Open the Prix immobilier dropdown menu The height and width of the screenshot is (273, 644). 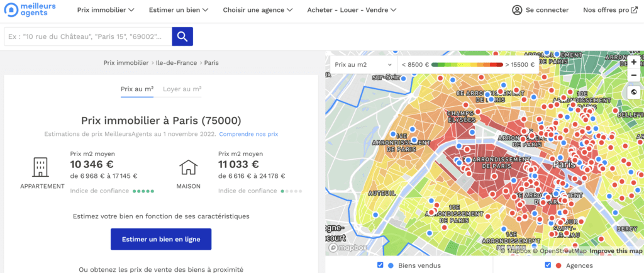(106, 10)
